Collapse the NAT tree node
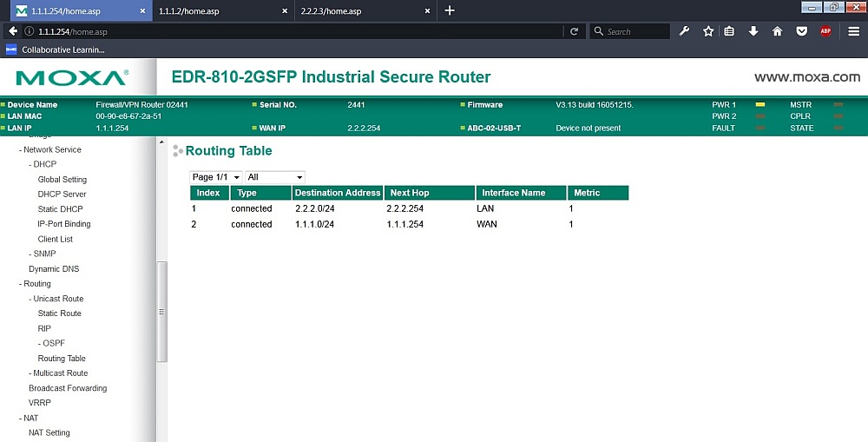This screenshot has width=868, height=442. (29, 419)
